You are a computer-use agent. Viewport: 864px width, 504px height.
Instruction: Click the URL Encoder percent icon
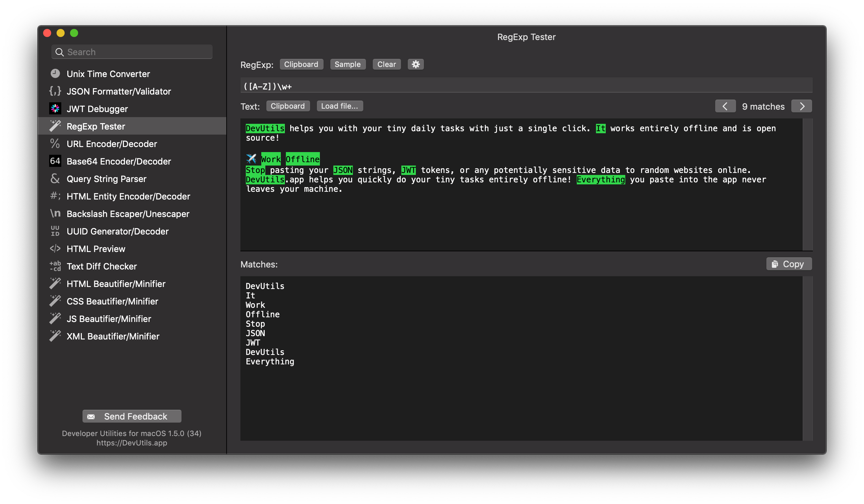(55, 144)
